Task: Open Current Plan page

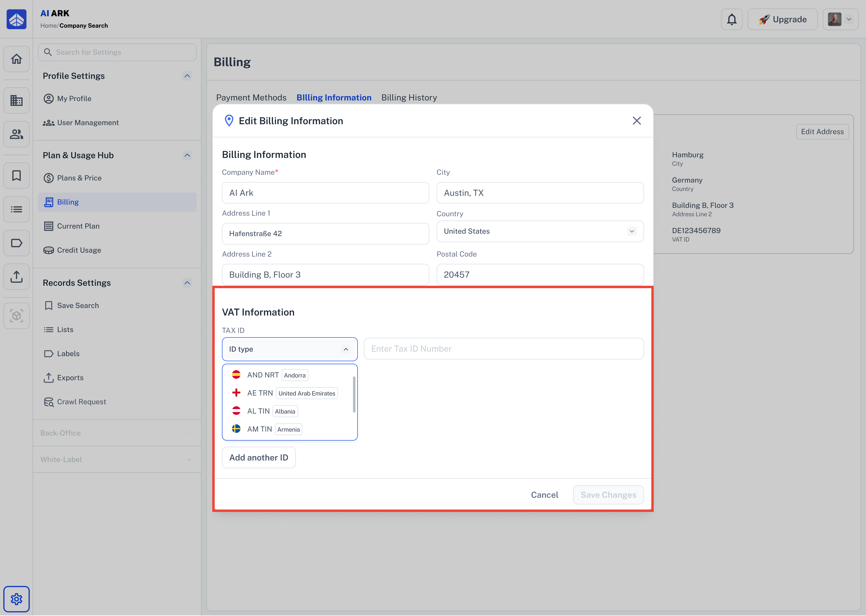Action: point(117,226)
